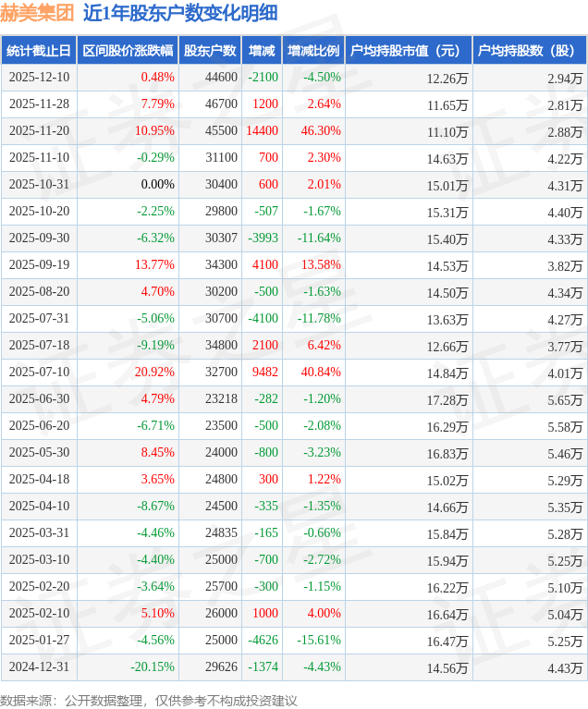This screenshot has height=709, width=588.
Task: Select the 户均持股数（股） column header
Action: (529, 51)
